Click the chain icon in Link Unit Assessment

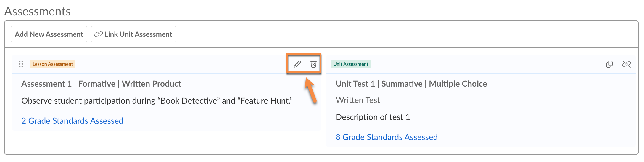pyautogui.click(x=98, y=34)
